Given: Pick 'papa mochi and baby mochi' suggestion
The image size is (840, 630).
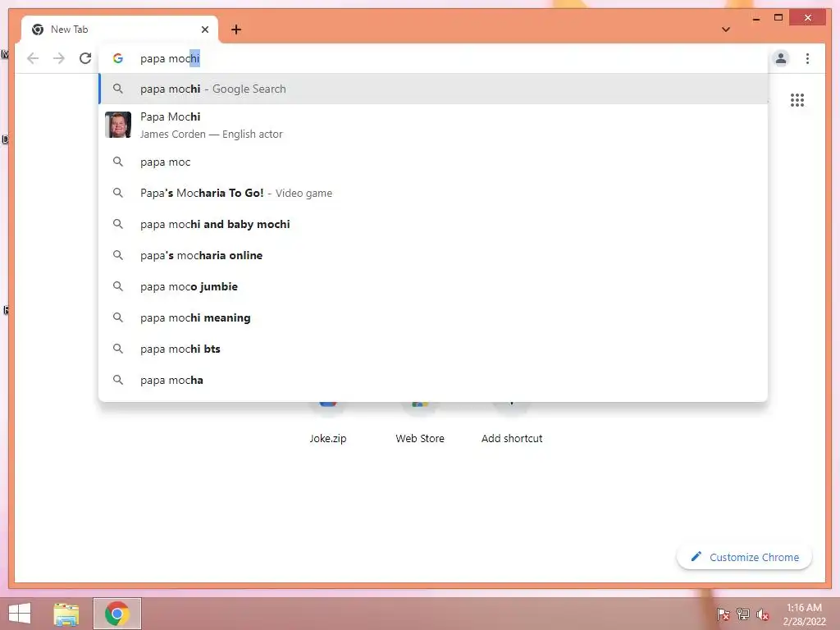Looking at the screenshot, I should 433,224.
